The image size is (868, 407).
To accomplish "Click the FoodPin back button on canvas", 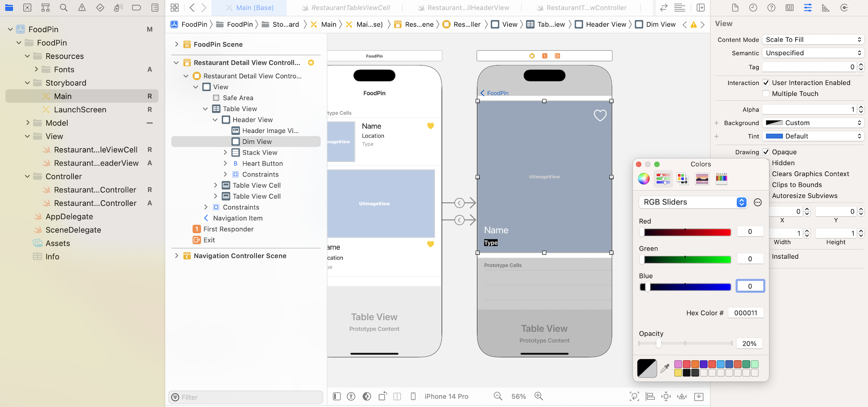I will (495, 93).
